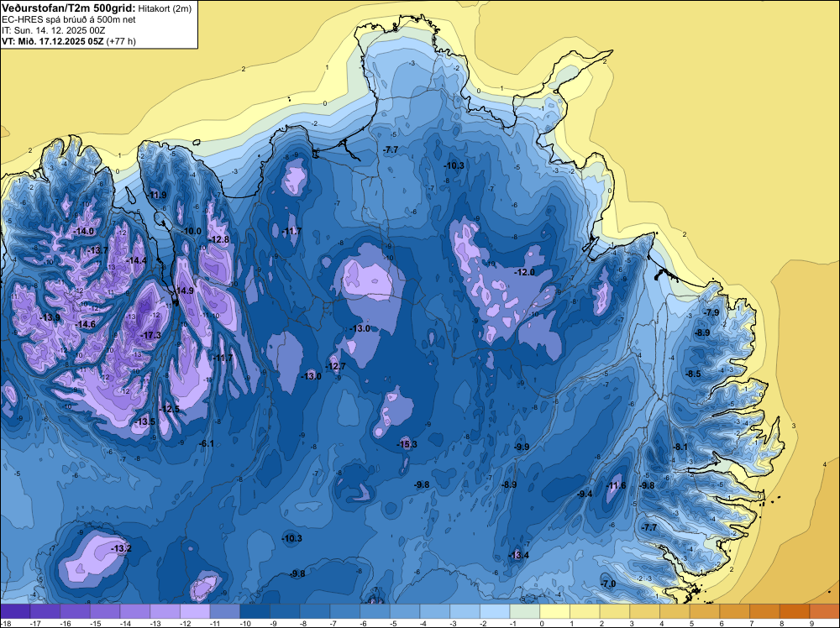Click the -7.9 temperature value
This screenshot has width=840, height=628.
(x=711, y=312)
